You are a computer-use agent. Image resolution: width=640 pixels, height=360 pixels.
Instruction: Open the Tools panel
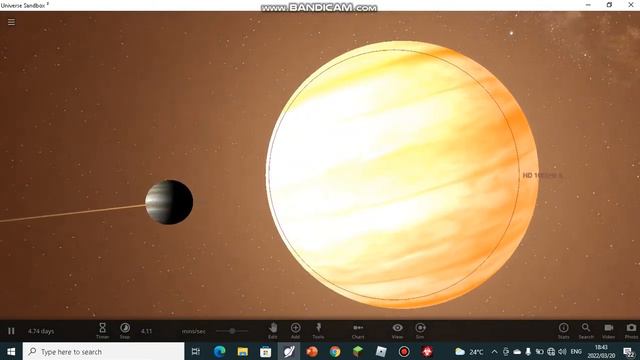pos(318,331)
